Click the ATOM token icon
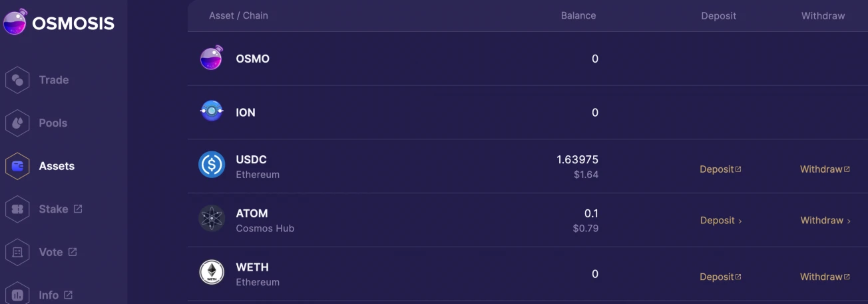This screenshot has width=868, height=304. (212, 219)
